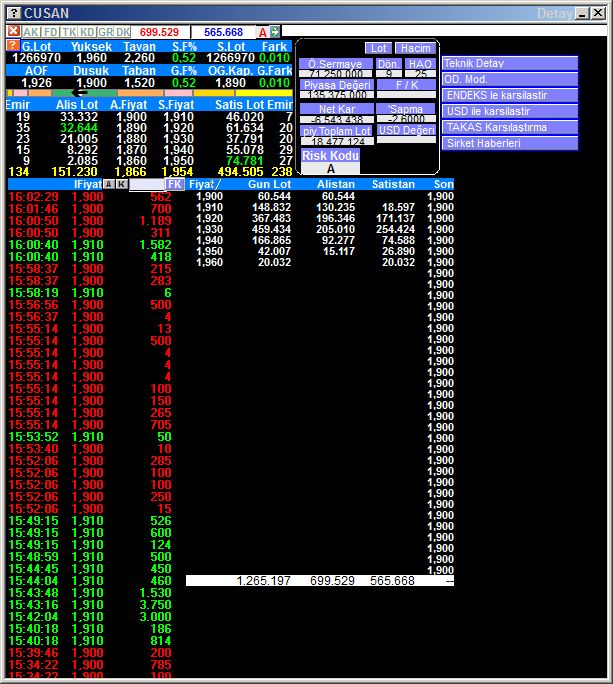Click the Detay label in the title bar
This screenshot has height=684, width=613.
click(x=554, y=14)
